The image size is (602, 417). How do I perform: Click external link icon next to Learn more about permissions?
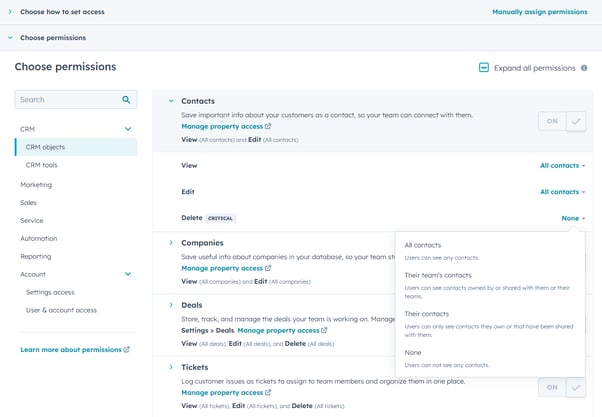127,350
